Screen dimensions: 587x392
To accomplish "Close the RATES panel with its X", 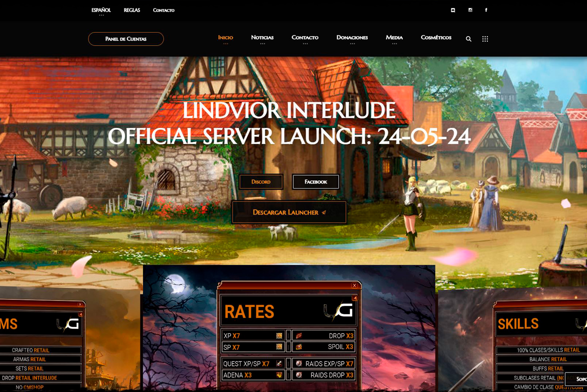I will pyautogui.click(x=354, y=286).
